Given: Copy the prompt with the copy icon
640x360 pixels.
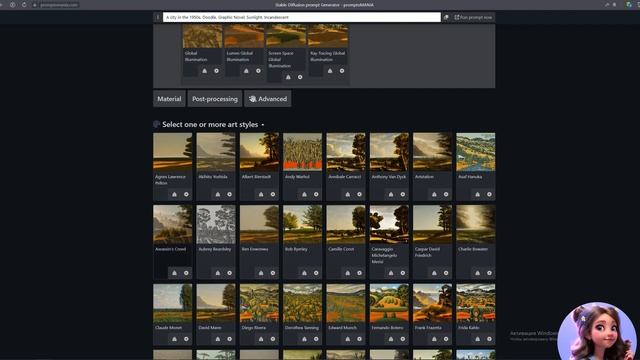Looking at the screenshot, I should click(x=446, y=17).
